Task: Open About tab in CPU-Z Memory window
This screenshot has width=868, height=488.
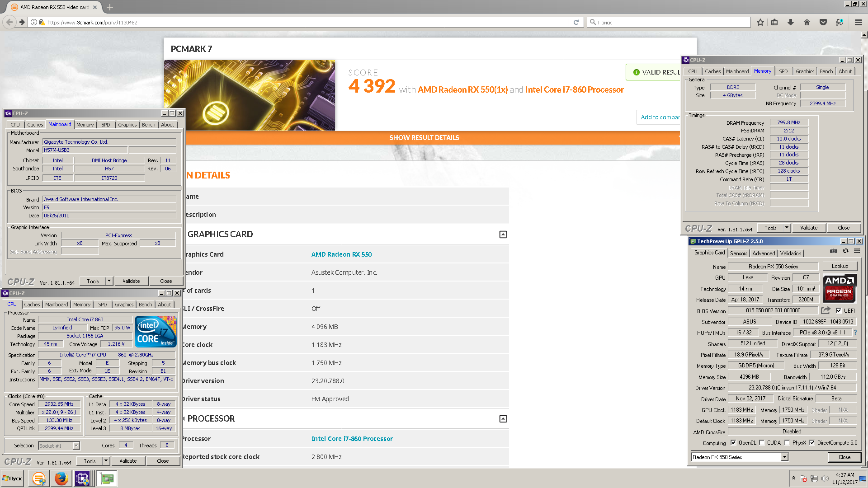Action: coord(845,71)
